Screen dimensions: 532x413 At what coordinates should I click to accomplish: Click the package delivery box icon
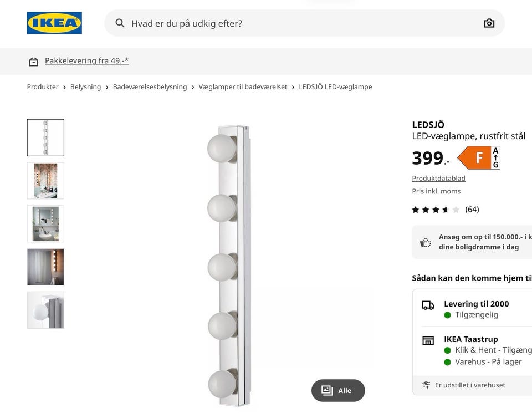pyautogui.click(x=34, y=62)
